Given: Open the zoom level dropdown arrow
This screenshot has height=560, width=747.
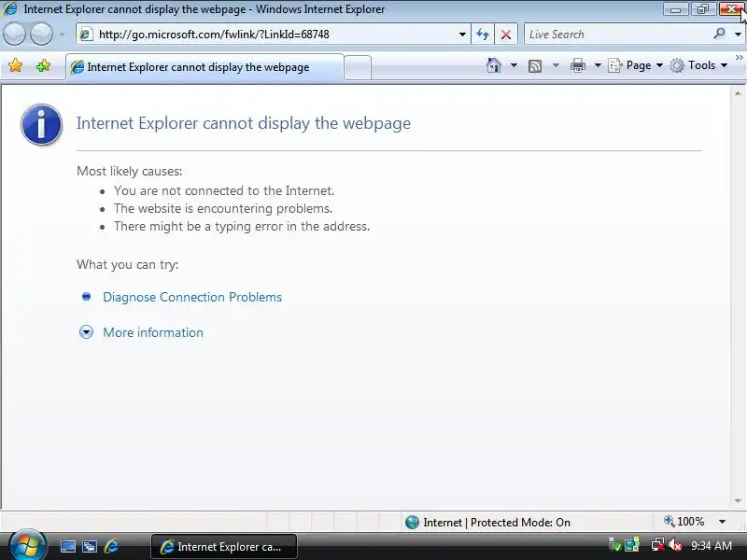Looking at the screenshot, I should [x=722, y=522].
